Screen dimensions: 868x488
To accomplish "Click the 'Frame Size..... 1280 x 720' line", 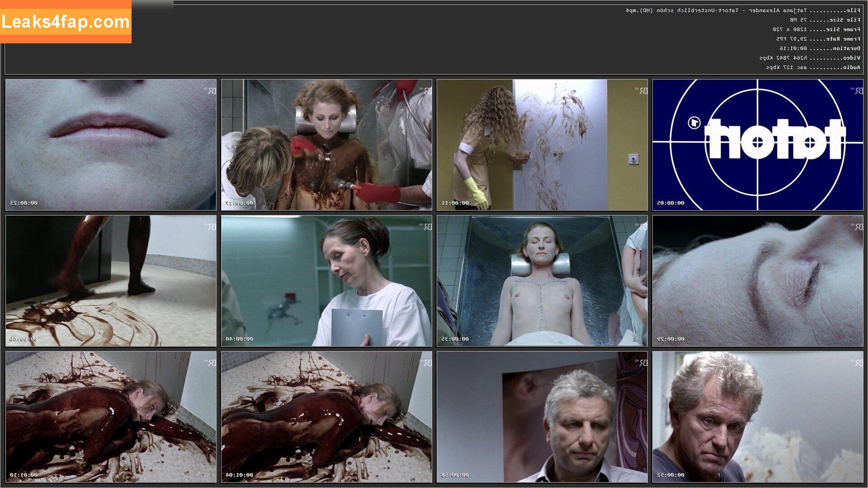I will click(816, 29).
